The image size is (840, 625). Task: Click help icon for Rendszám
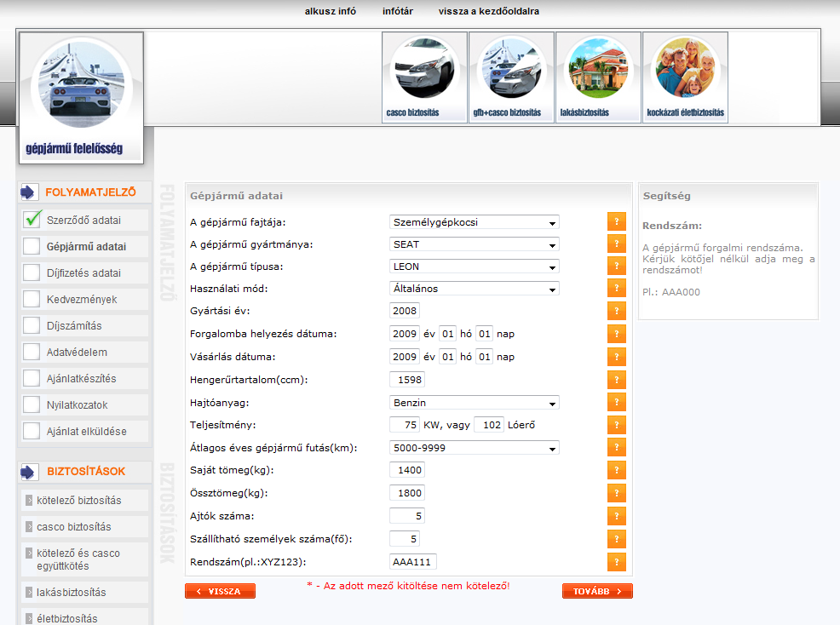[x=617, y=562]
